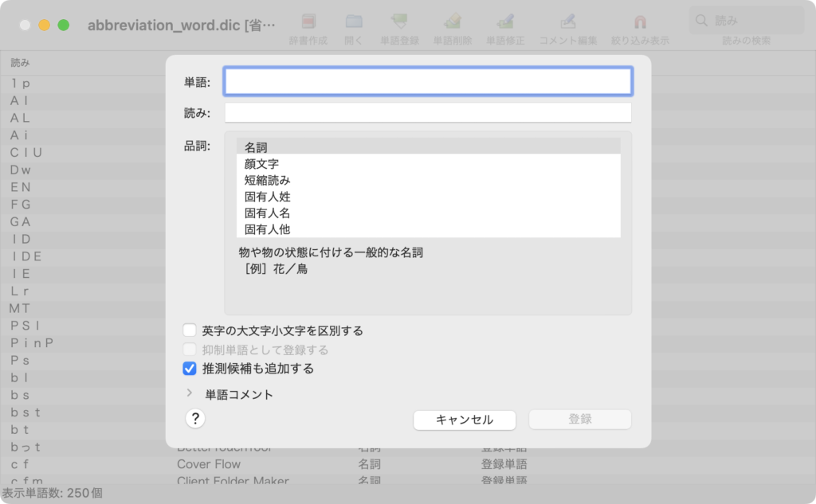Enable 英字の大文字小文字を区別する option
The image size is (816, 504).
coord(189,329)
